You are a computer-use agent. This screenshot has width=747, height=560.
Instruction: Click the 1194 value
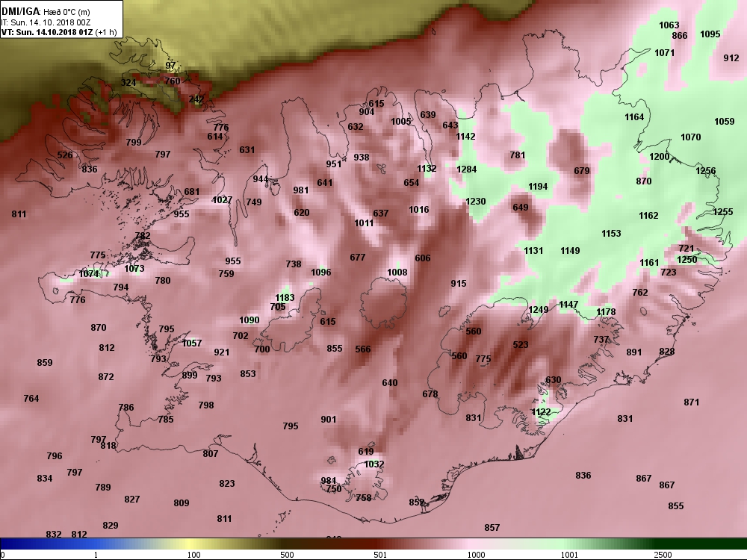pos(538,187)
